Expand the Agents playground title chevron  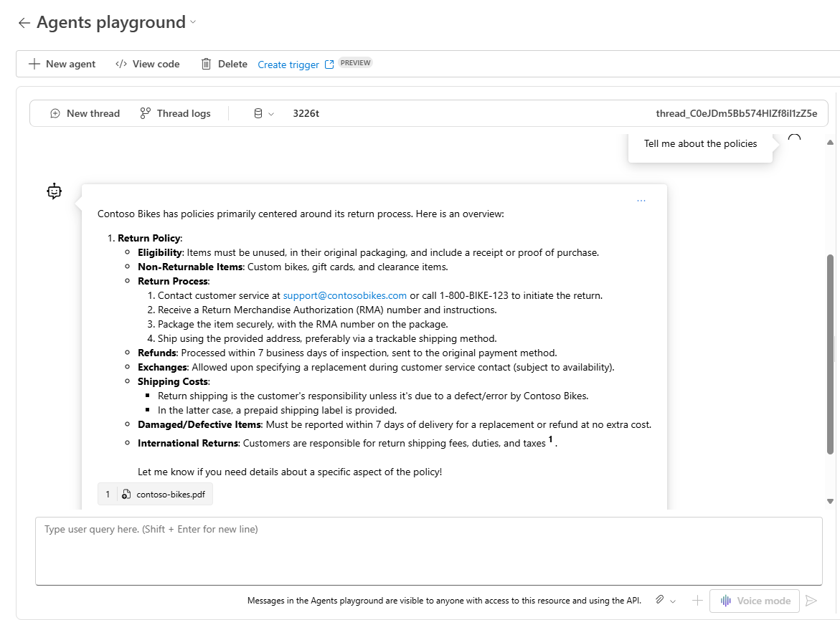tap(193, 22)
